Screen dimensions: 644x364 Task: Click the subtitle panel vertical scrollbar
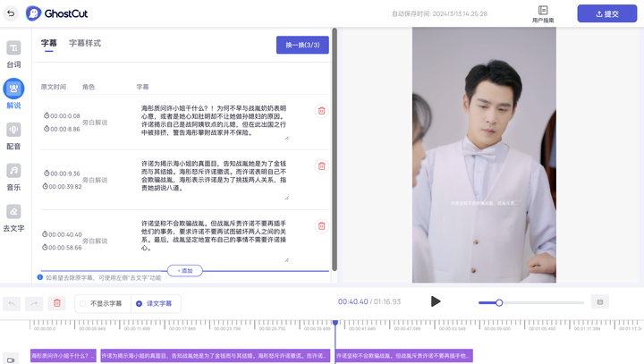point(335,149)
